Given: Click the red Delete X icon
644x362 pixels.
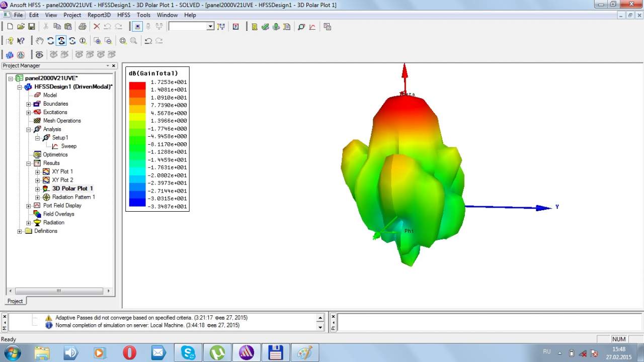Looking at the screenshot, I should click(x=97, y=27).
